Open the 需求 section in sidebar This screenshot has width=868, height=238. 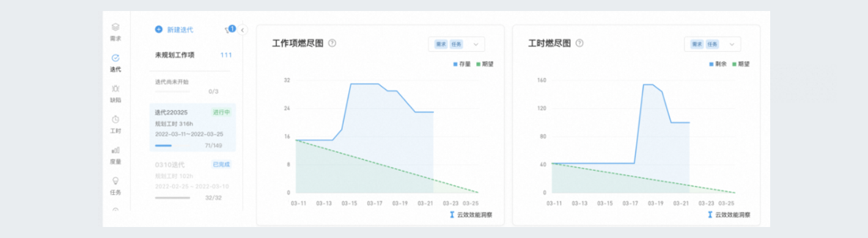[x=116, y=32]
